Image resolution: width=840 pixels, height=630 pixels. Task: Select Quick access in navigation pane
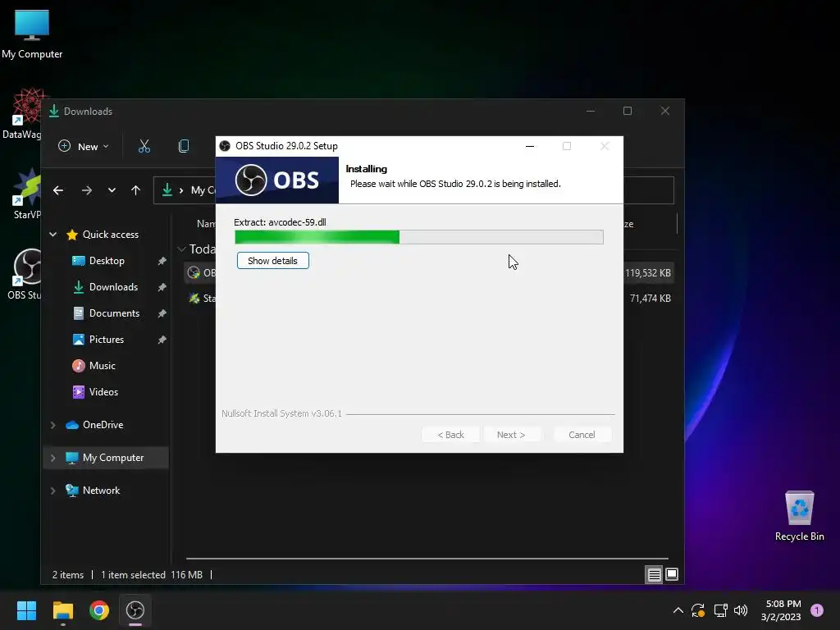[x=111, y=235]
